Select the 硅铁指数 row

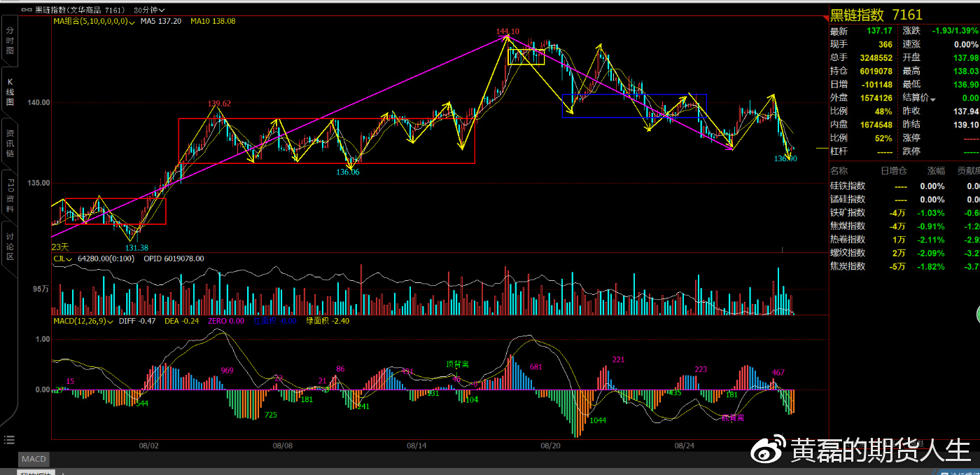pos(904,186)
